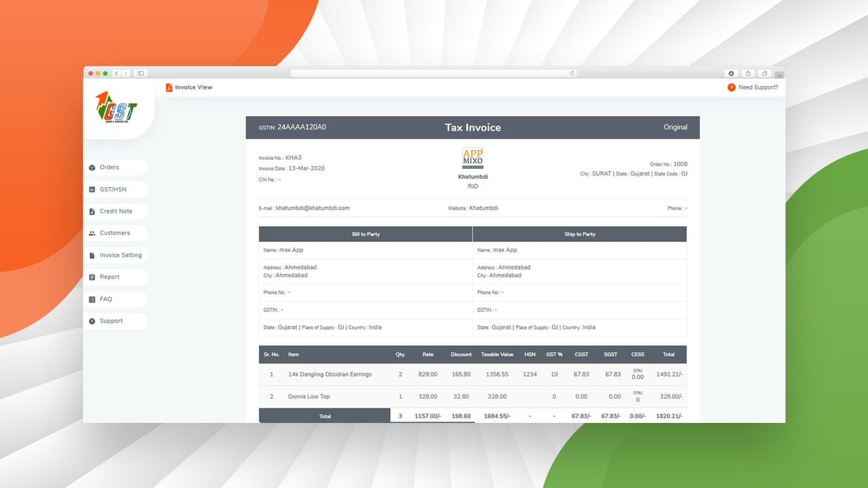Toggle the browser sidebar button
868x488 pixels.
coord(141,73)
